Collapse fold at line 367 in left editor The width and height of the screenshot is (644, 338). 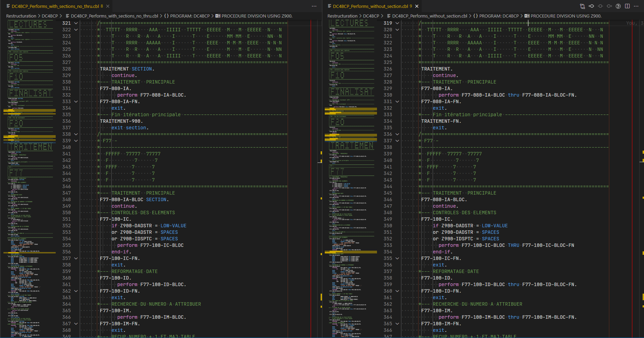pyautogui.click(x=76, y=324)
